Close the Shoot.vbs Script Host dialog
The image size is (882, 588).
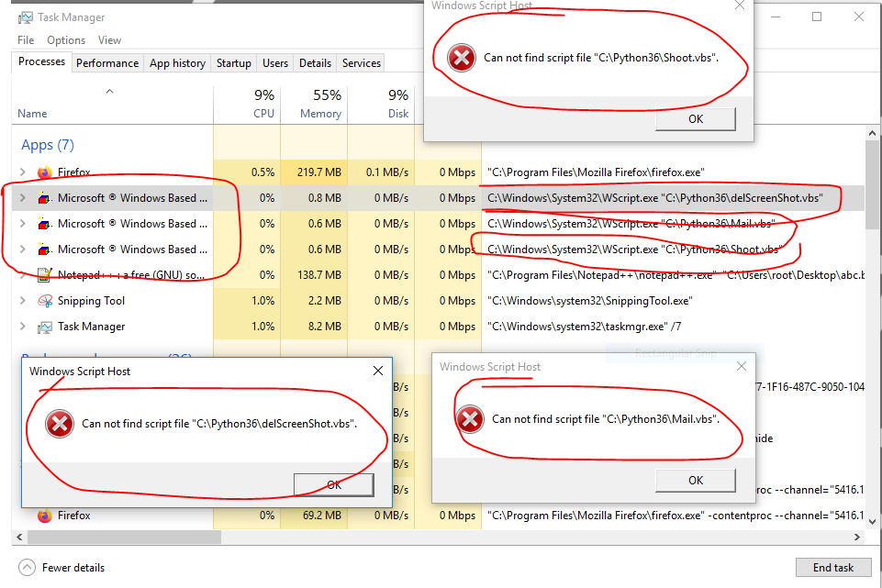point(740,6)
